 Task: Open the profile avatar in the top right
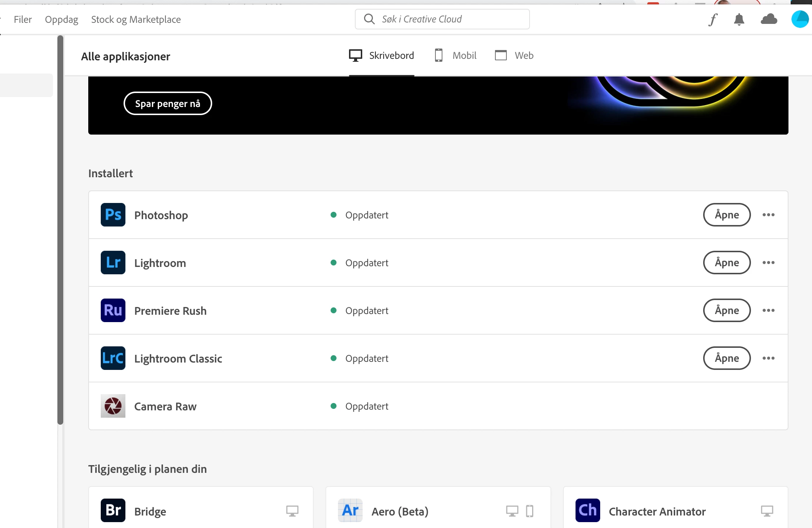click(799, 19)
